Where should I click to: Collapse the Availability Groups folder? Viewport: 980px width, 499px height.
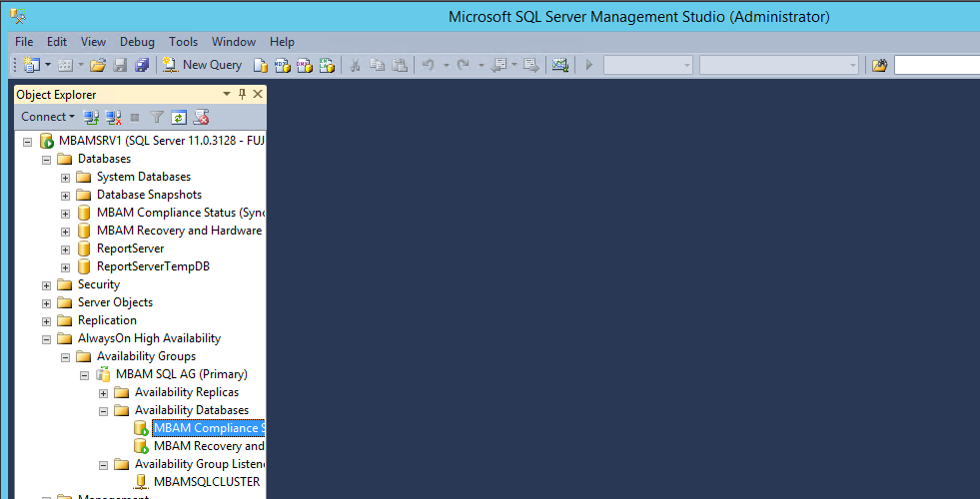pos(65,358)
